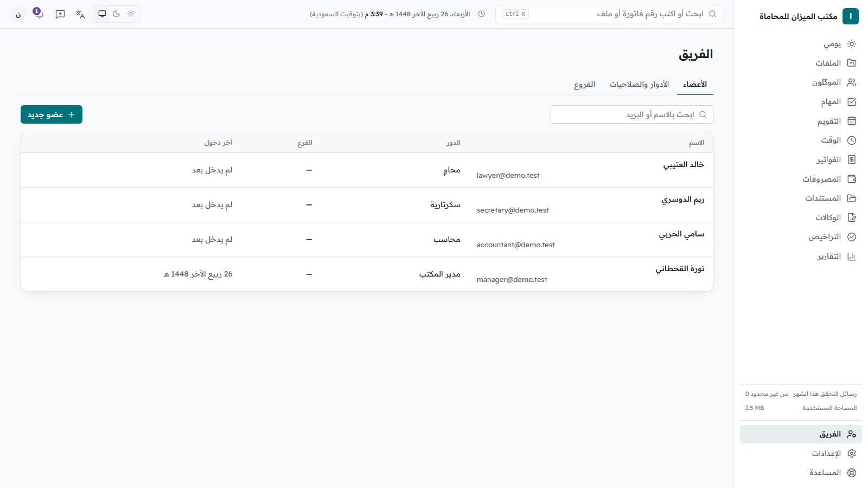Switch to الفروع tab
Screen dimensions: 868x488
[x=585, y=85]
